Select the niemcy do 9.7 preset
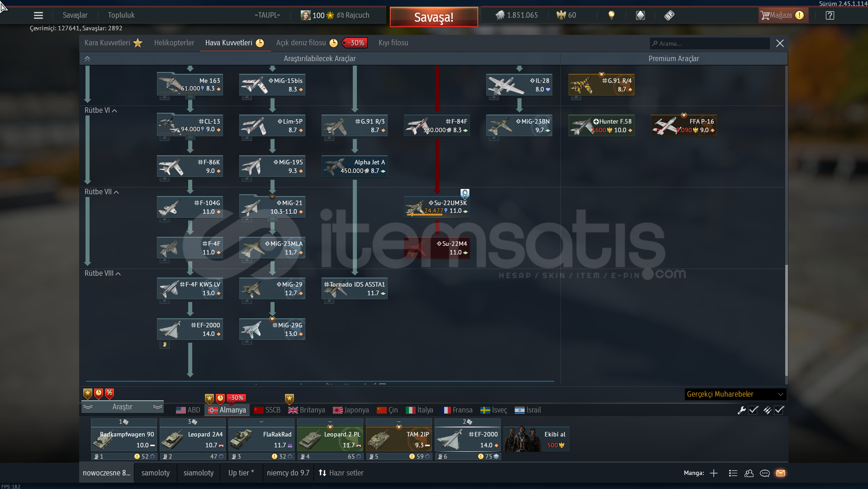 point(288,473)
